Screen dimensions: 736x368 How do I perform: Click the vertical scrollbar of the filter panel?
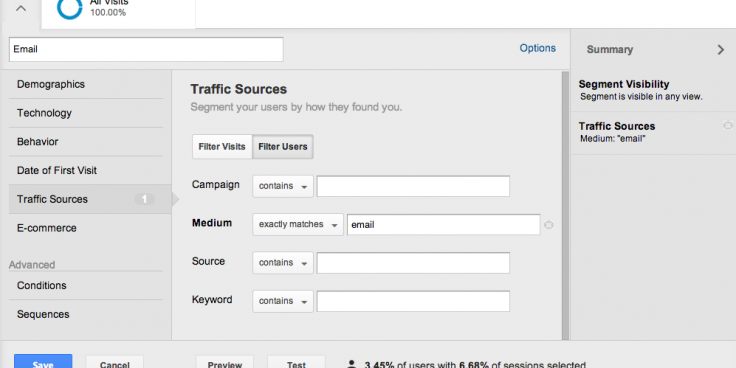[x=565, y=205]
